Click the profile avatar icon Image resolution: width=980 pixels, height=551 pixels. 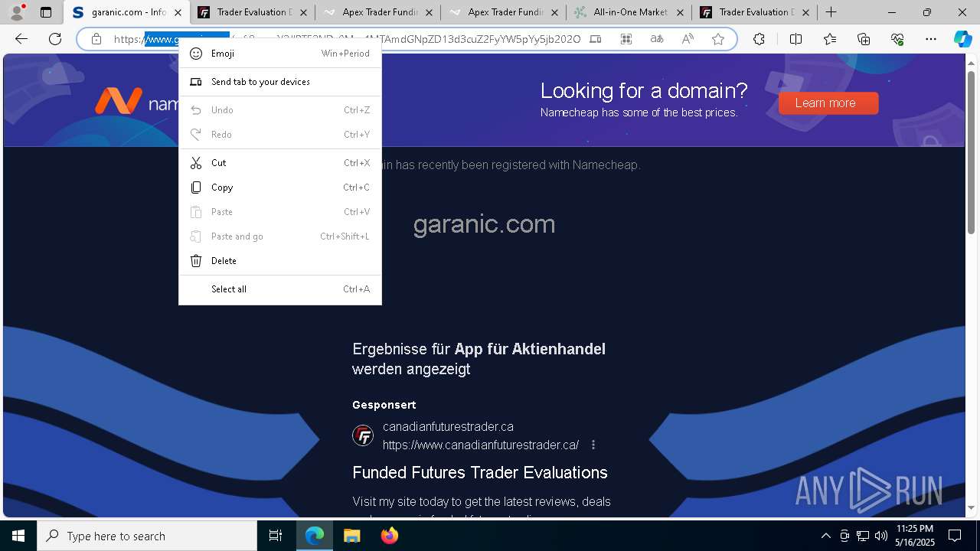pyautogui.click(x=17, y=12)
